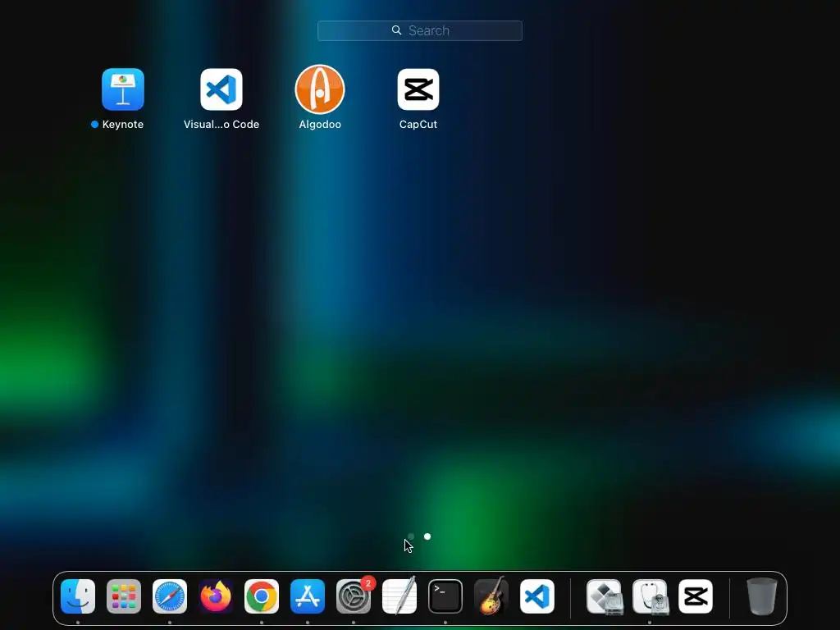Open the Trash in the Dock
This screenshot has height=630, width=840.
[x=762, y=596]
